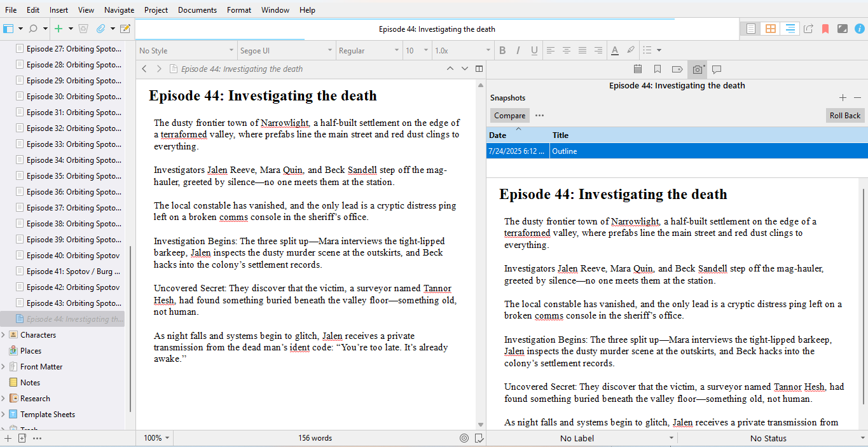This screenshot has height=447, width=868.
Task: Toggle italic formatting
Action: point(518,50)
